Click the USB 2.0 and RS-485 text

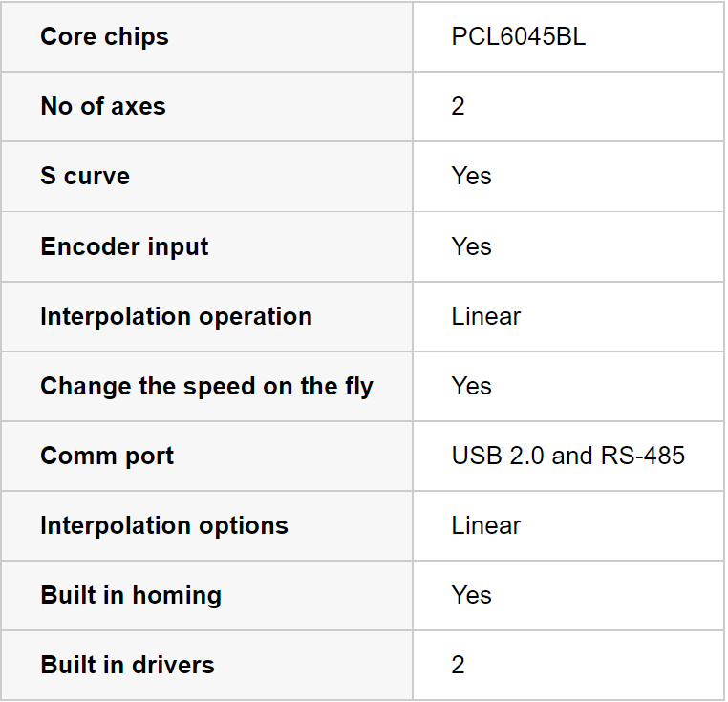tap(568, 456)
